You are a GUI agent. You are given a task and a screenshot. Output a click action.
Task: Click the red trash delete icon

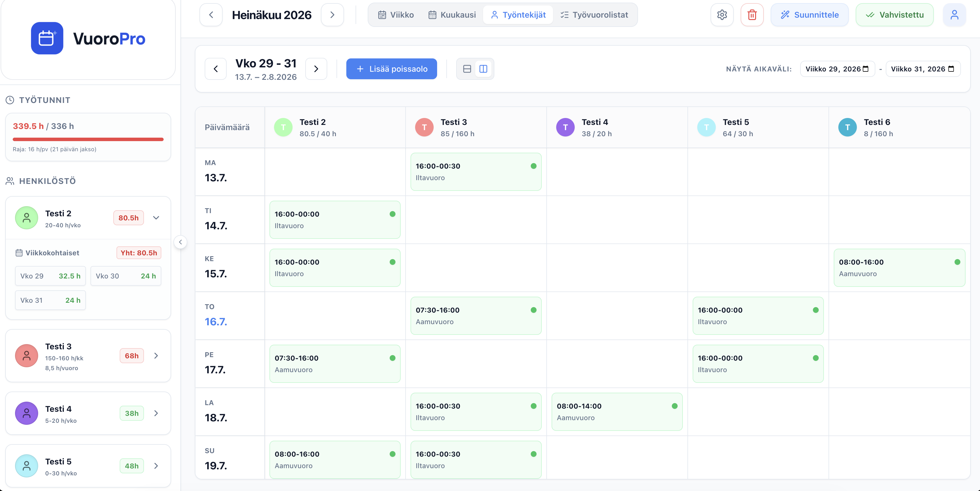pyautogui.click(x=752, y=15)
